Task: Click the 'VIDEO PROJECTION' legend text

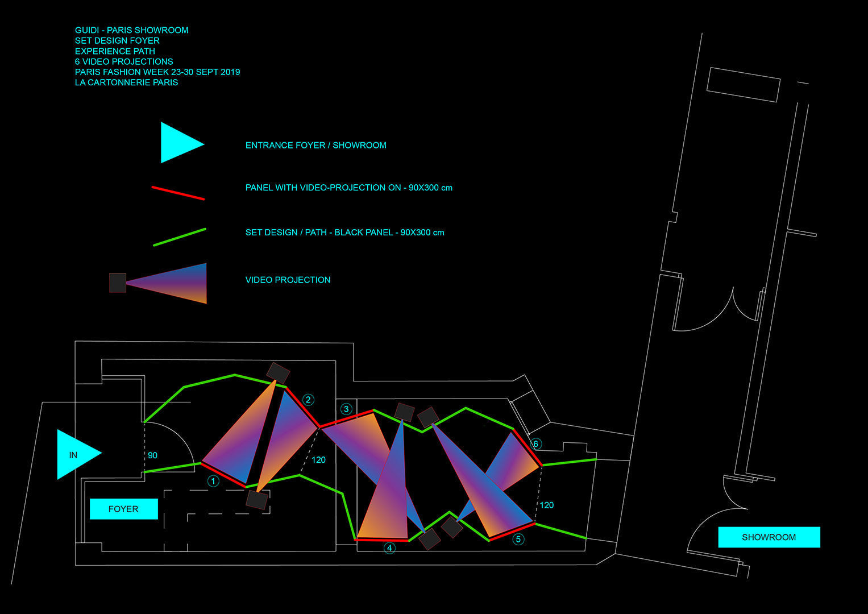Action: tap(288, 280)
